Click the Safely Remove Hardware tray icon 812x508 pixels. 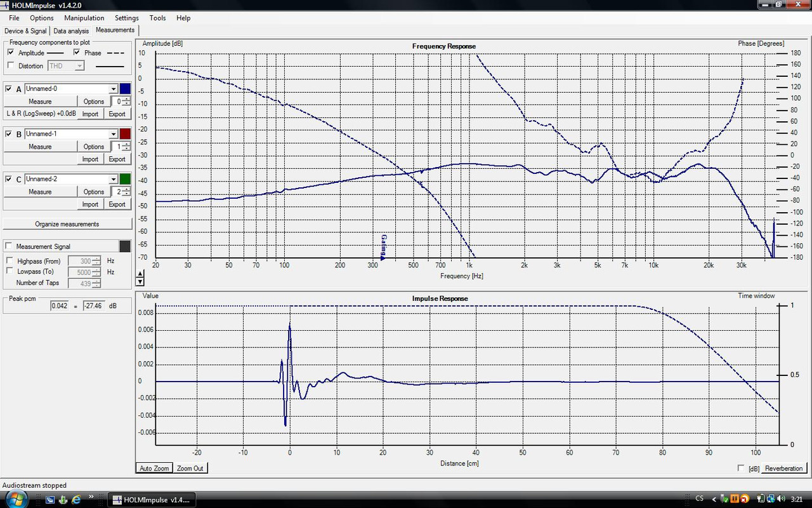[724, 499]
